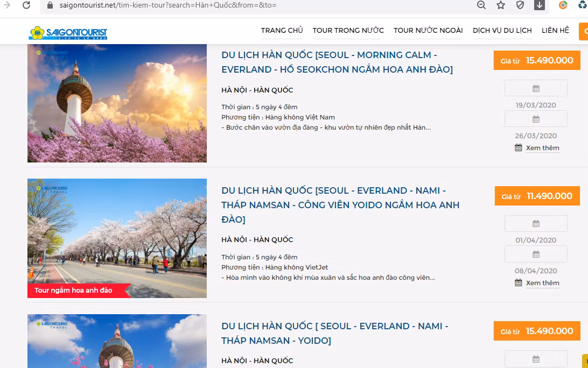The image size is (588, 368).
Task: Open the date field showing 08/04/2020
Action: pos(535,253)
